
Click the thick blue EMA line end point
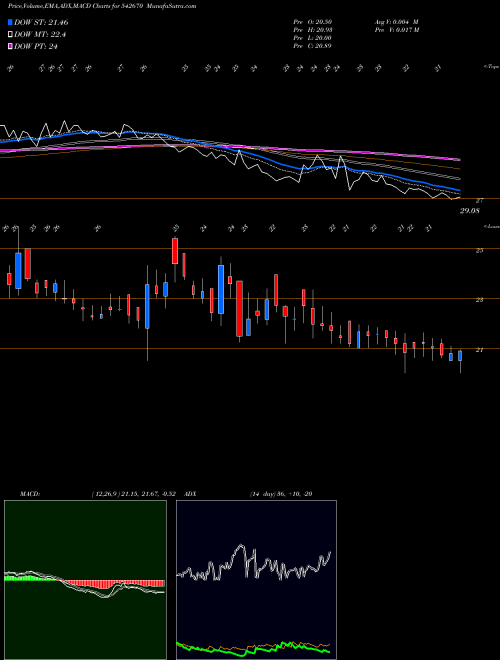[459, 190]
